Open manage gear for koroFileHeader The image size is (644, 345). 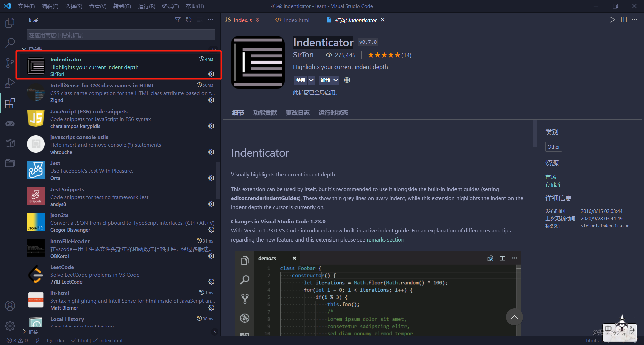pos(211,256)
